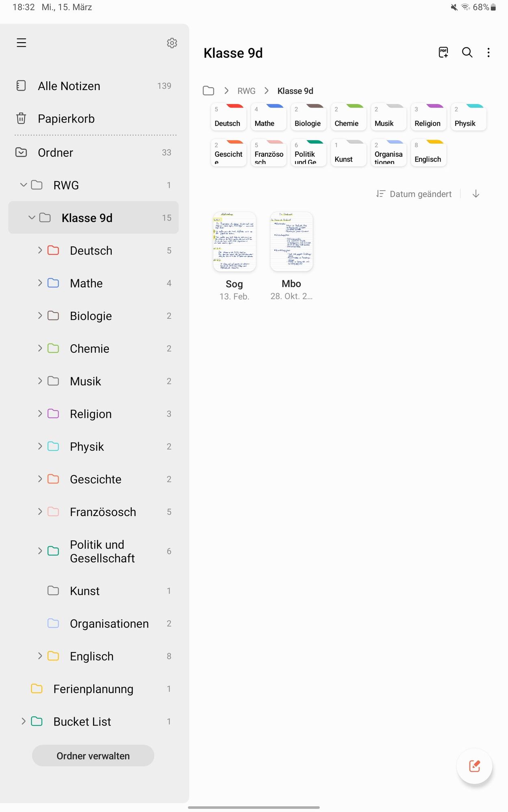Go to RWG in the breadcrumb
Screen dimensions: 508x812
coord(246,91)
